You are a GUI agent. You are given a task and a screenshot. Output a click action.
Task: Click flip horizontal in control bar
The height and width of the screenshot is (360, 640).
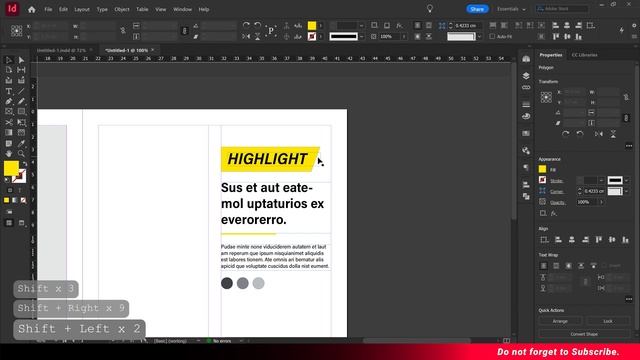[246, 37]
